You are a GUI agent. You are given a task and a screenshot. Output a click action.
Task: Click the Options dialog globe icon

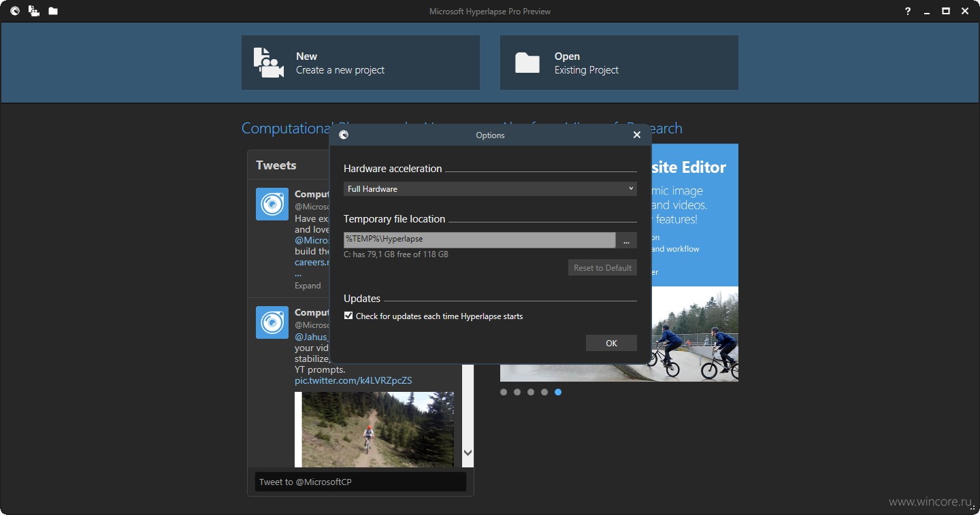coord(344,135)
